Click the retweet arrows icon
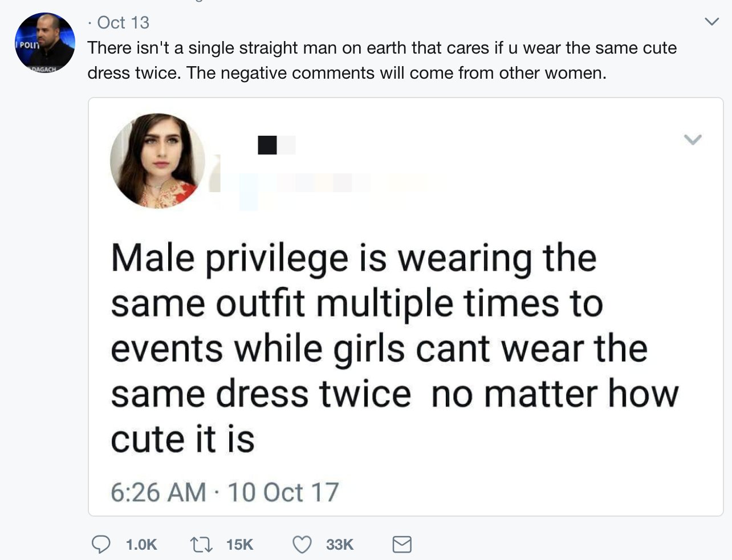Screen dimensions: 732x560 pyautogui.click(x=201, y=545)
